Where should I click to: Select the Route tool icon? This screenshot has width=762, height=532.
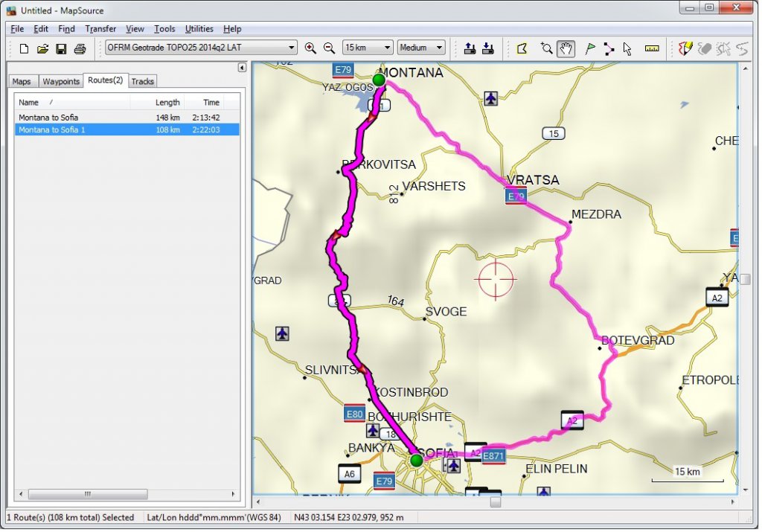click(609, 48)
